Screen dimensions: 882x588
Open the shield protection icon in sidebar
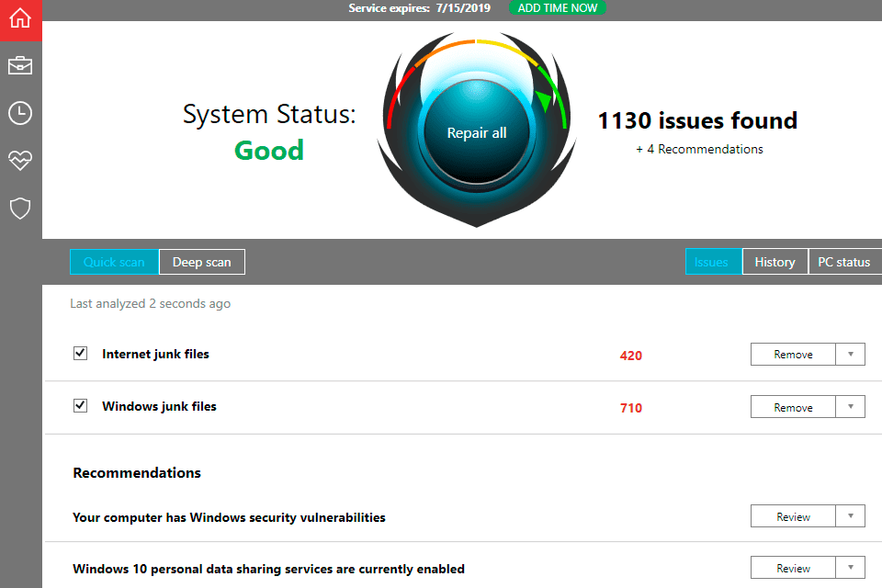coord(20,209)
